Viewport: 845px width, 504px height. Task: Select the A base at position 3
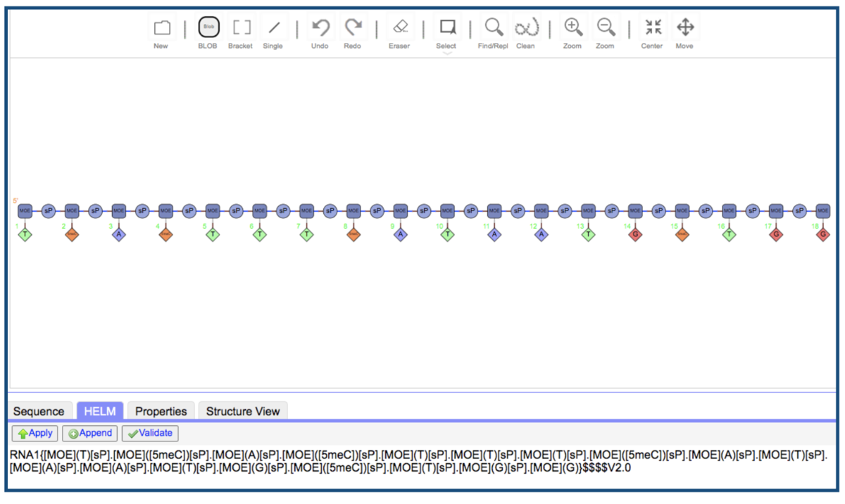coord(118,235)
